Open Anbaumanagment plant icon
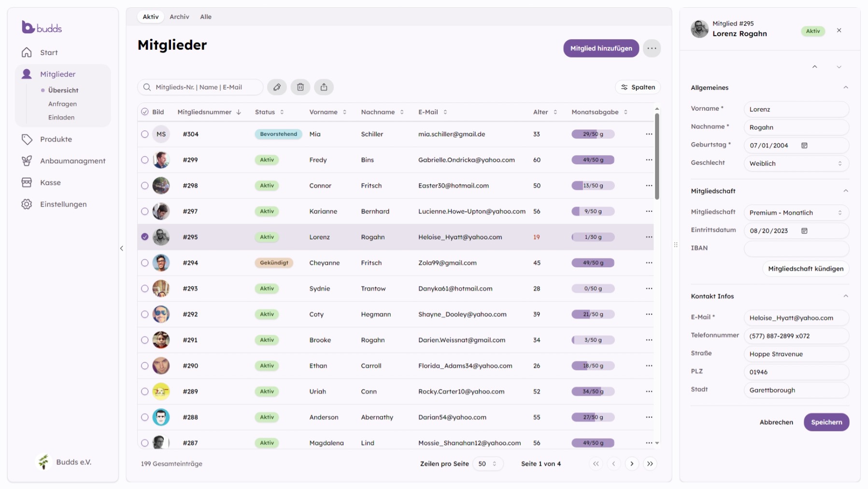Screen dimensions: 868x489 click(27, 161)
